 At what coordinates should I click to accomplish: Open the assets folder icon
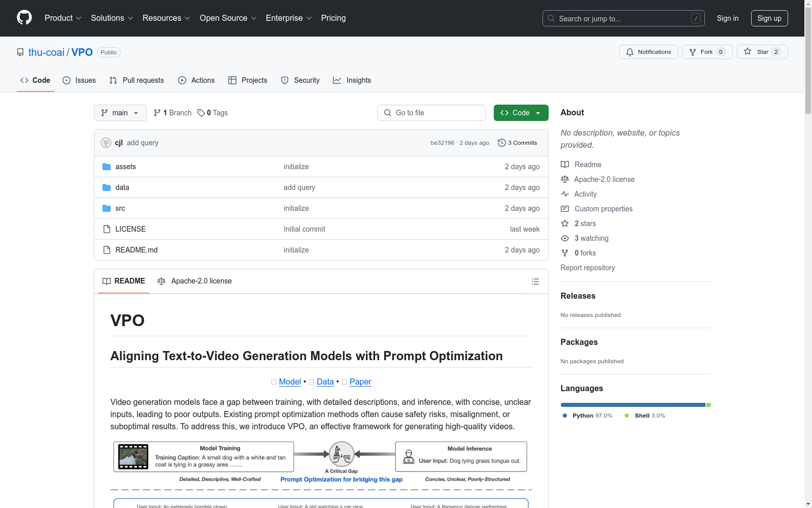[x=107, y=167]
